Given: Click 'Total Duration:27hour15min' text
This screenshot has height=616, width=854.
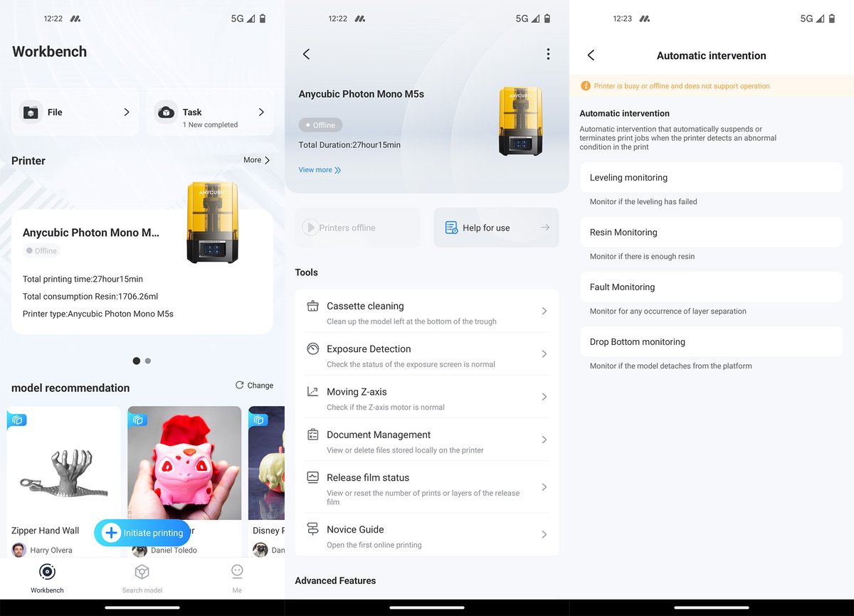Looking at the screenshot, I should (349, 144).
